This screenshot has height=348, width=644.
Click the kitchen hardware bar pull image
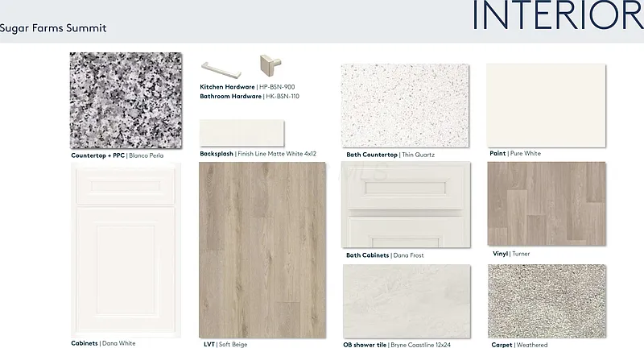pos(221,70)
